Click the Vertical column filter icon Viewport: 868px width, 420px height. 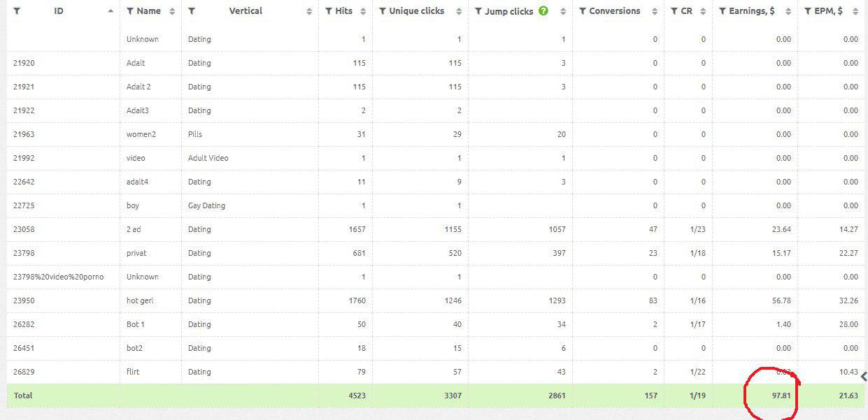pos(192,11)
